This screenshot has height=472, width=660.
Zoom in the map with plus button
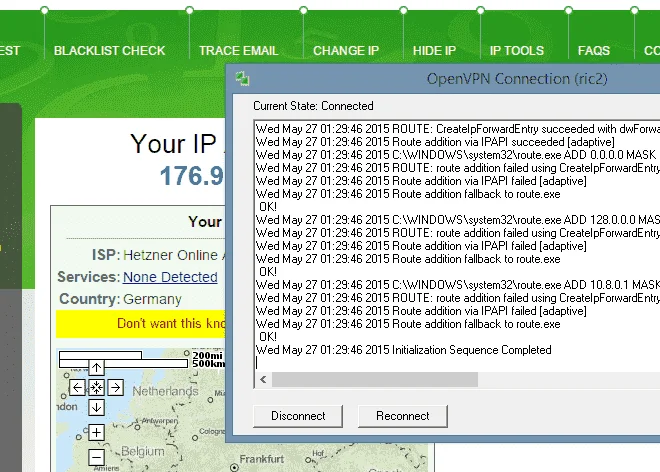pos(96,432)
